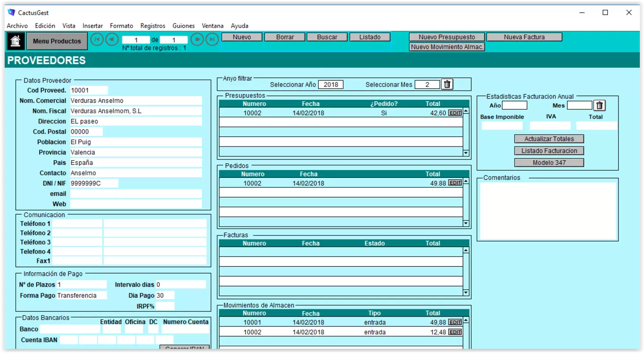Image resolution: width=644 pixels, height=353 pixels.
Task: Click the Comentarios text area
Action: click(x=548, y=211)
